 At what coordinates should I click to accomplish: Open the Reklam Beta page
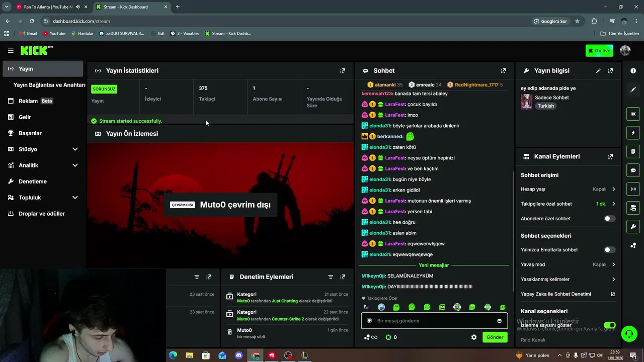(x=43, y=101)
